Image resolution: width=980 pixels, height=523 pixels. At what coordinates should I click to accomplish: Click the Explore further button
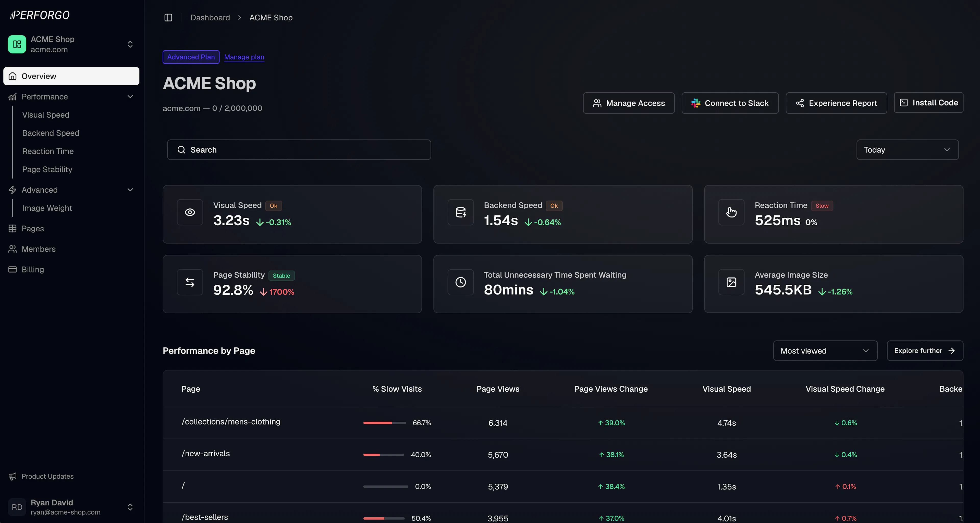925,351
